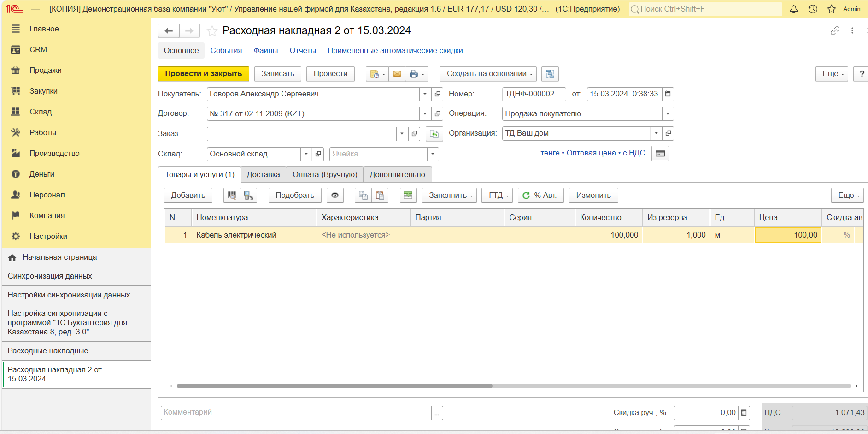The image size is (868, 434).
Task: Click the barcode search icon
Action: coord(232,196)
